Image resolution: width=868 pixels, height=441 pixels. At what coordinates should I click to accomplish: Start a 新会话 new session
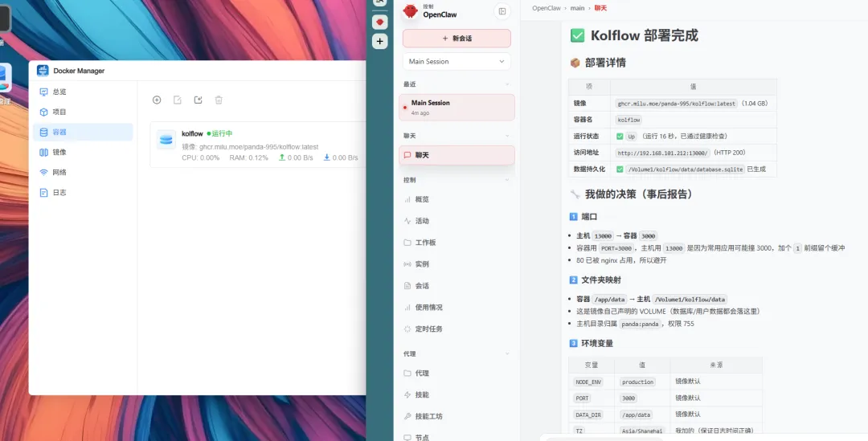(457, 39)
